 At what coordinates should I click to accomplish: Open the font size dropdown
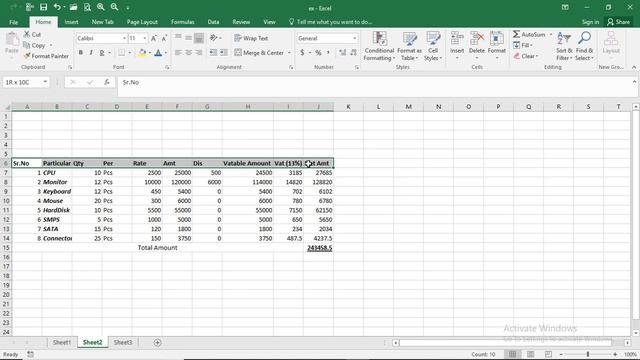(x=144, y=38)
